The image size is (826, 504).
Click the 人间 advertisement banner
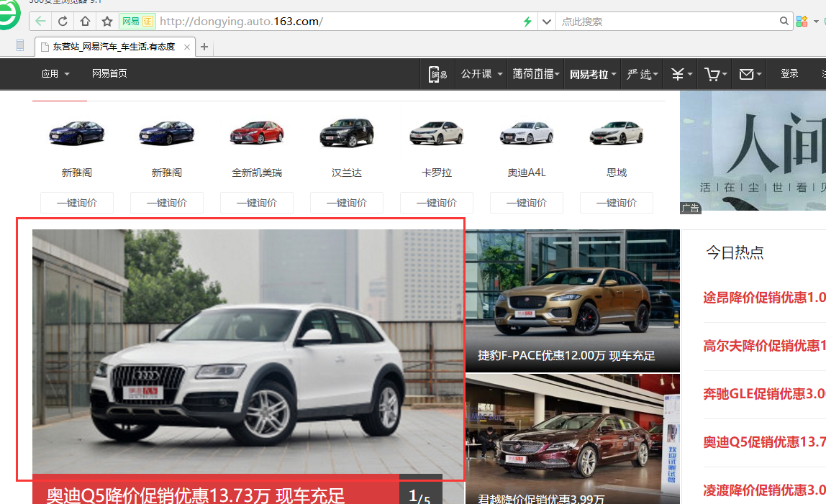click(x=753, y=151)
